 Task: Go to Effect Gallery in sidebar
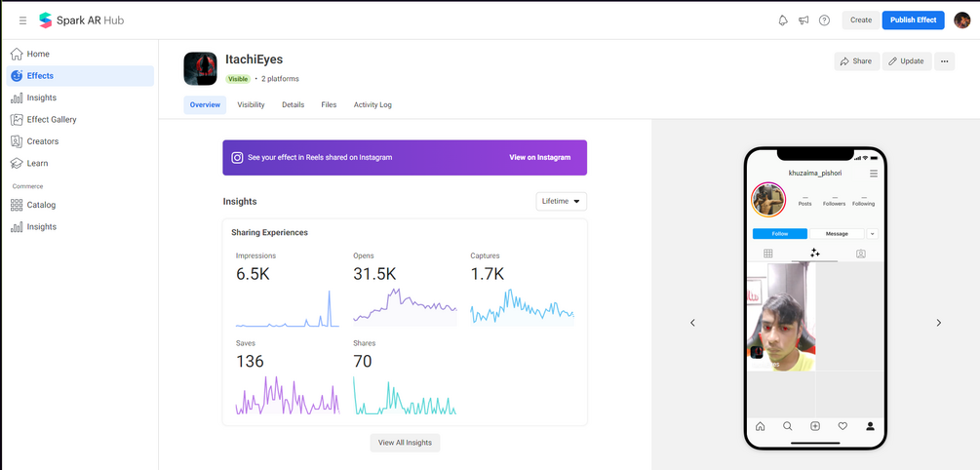52,120
